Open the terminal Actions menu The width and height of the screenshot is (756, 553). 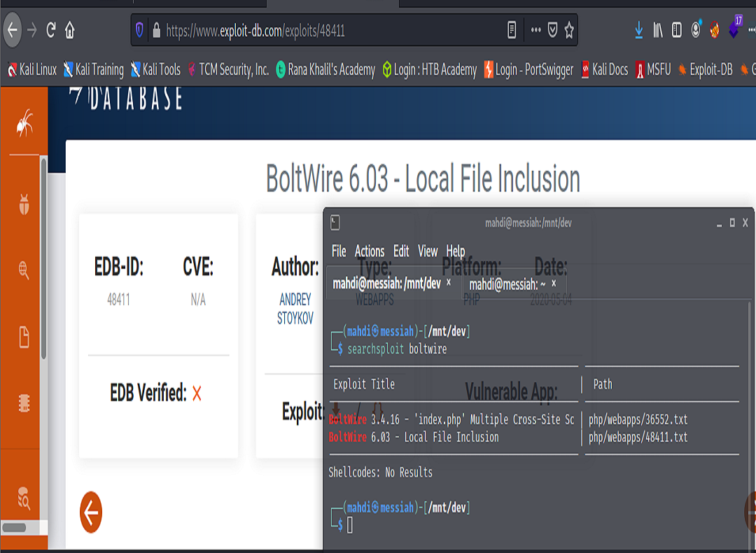point(370,251)
